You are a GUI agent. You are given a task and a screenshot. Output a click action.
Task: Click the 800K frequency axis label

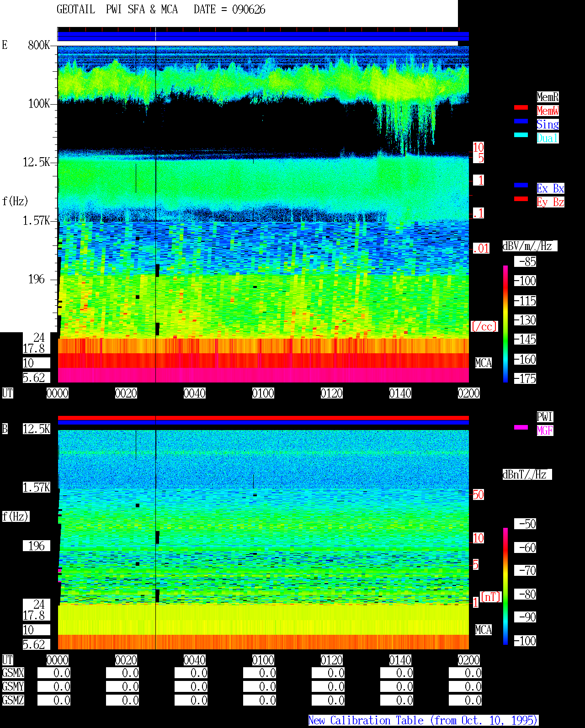click(39, 45)
